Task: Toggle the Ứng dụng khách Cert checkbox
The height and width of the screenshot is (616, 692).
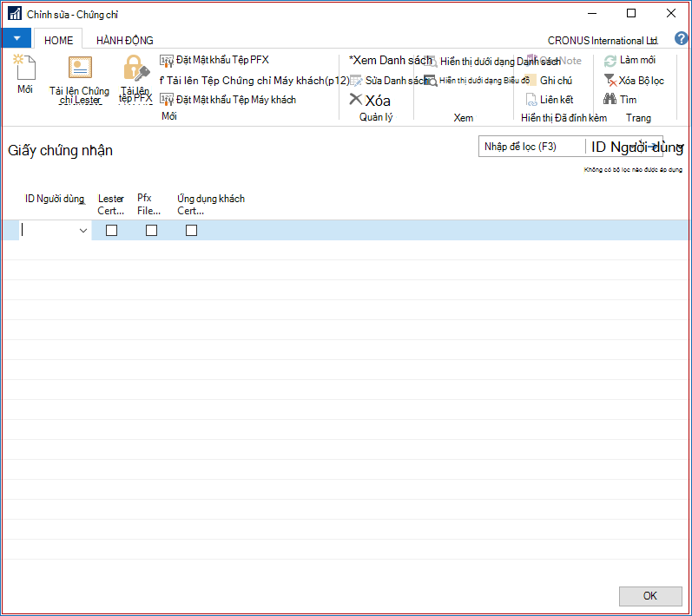Action: [x=191, y=230]
